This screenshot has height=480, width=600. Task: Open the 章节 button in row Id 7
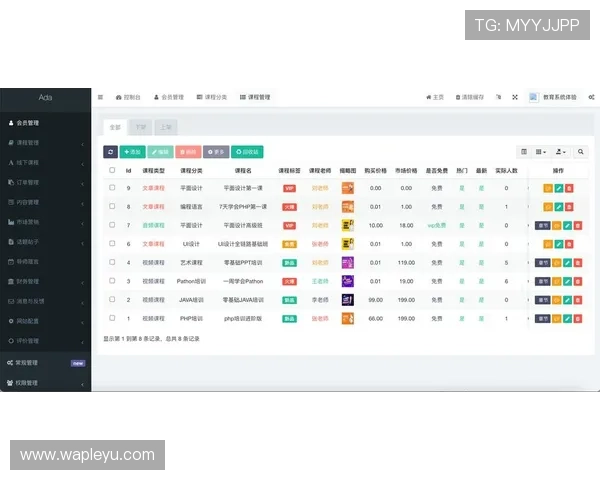[543, 225]
